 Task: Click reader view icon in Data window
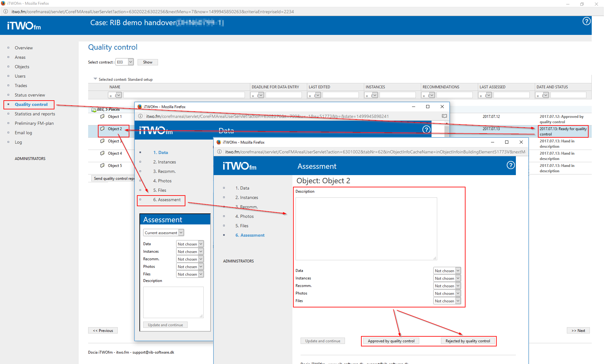(444, 116)
